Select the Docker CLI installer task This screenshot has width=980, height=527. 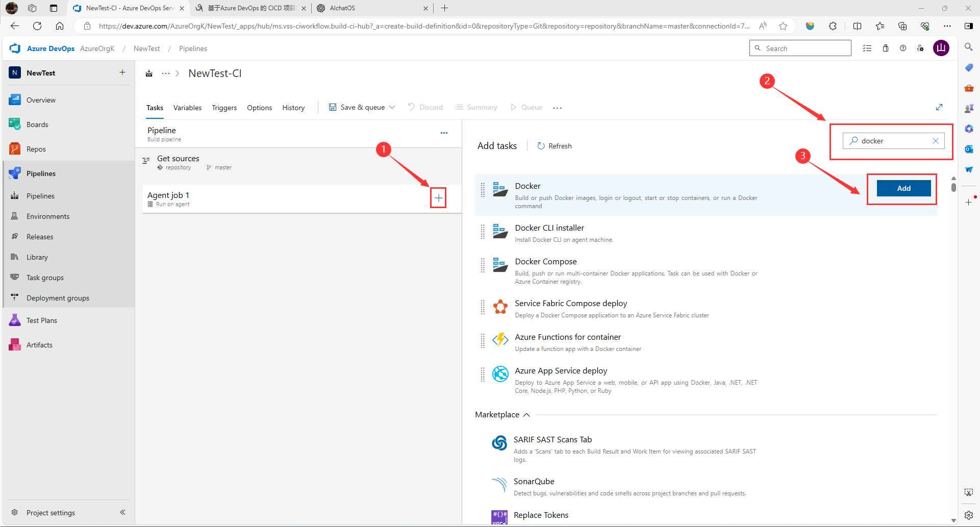(706, 233)
